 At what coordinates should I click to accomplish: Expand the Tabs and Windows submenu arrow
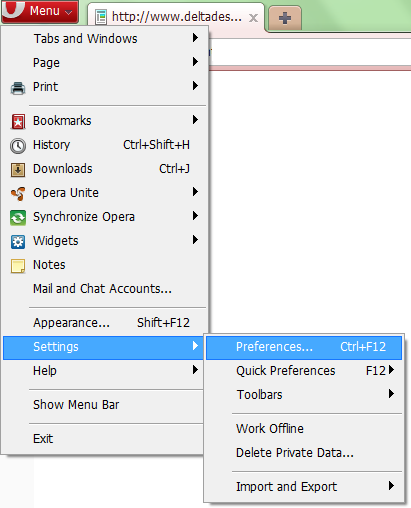(195, 38)
